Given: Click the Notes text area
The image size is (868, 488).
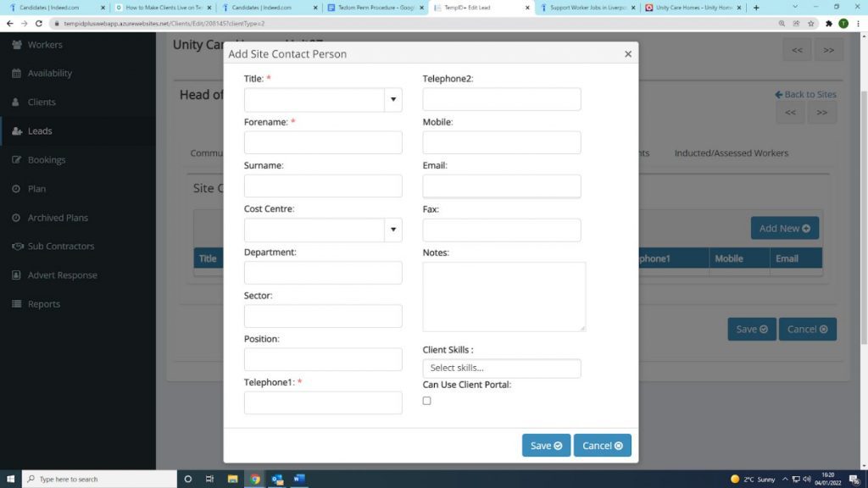Looking at the screenshot, I should 504,296.
